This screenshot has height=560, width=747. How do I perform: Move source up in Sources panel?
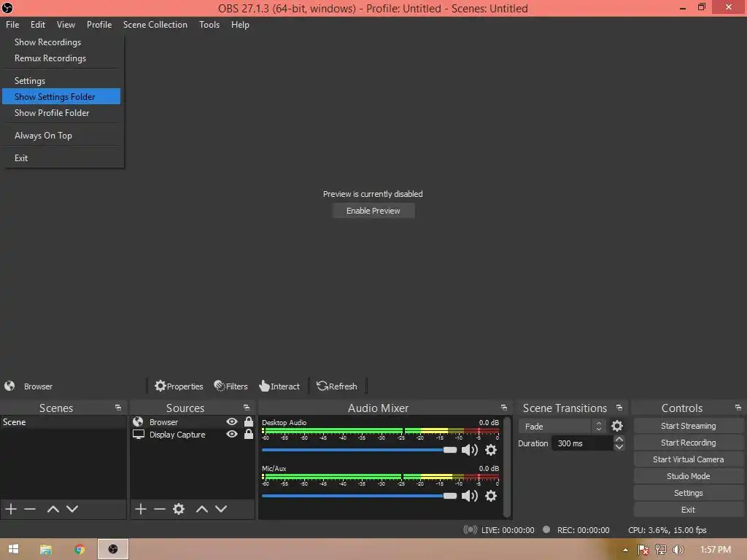click(202, 508)
